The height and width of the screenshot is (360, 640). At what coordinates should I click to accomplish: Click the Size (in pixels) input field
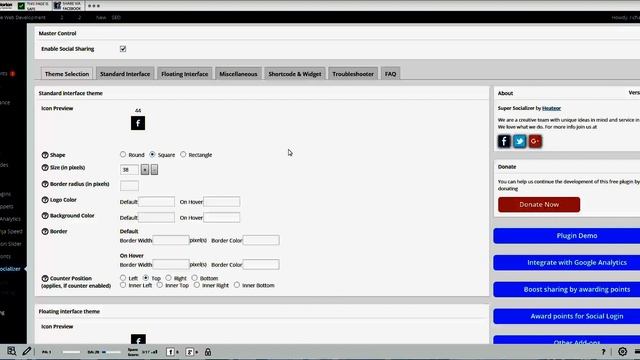coord(129,169)
